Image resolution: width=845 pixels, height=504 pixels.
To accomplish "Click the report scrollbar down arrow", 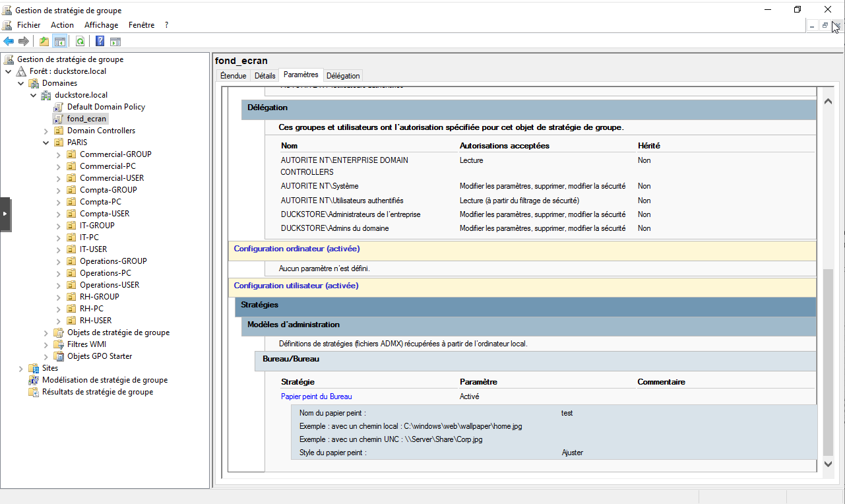I will pyautogui.click(x=829, y=464).
